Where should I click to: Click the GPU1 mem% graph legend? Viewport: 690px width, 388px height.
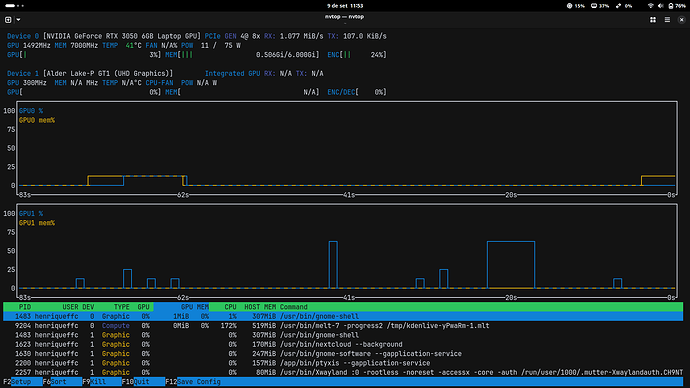coord(37,223)
